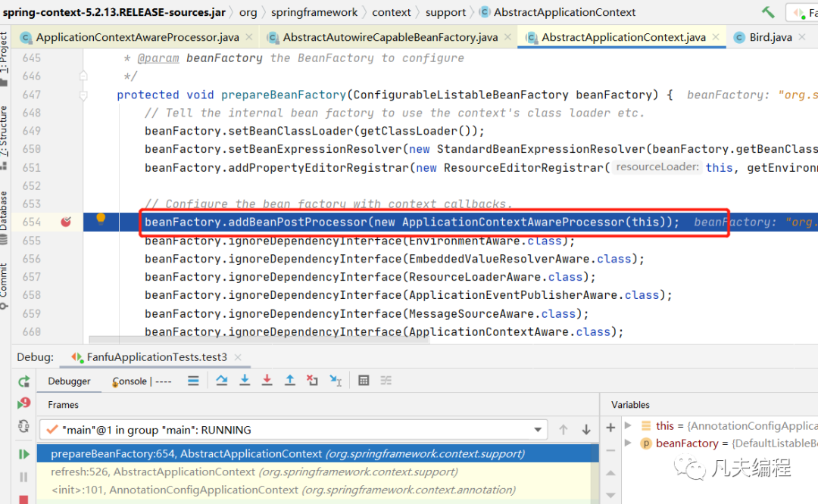Screen dimensions: 818x504
Task: Open the Commit tool window
Action: click(x=5, y=285)
